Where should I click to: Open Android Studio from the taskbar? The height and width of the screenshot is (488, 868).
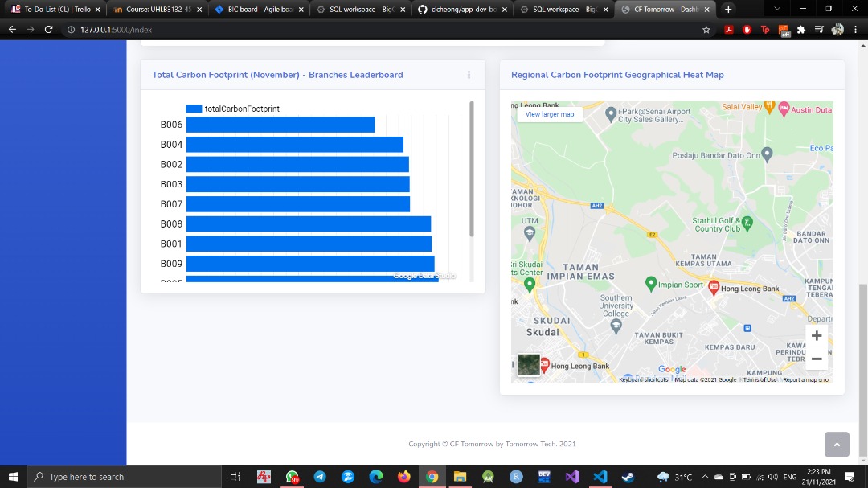[489, 477]
